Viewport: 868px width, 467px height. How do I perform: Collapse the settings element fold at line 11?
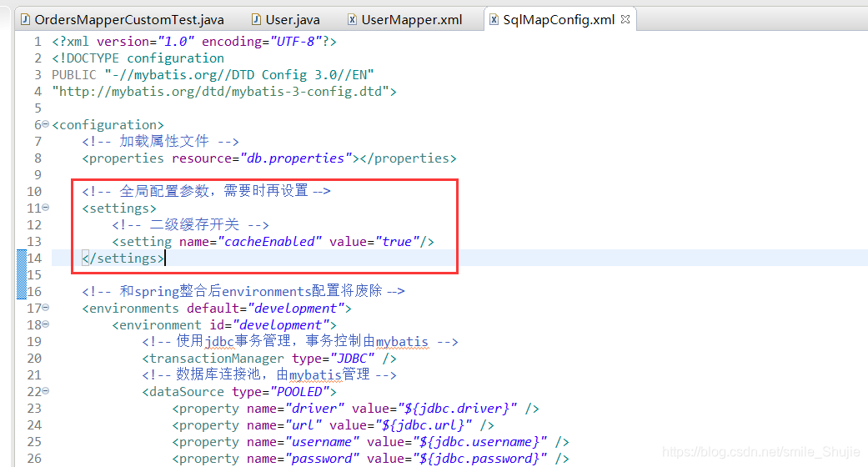point(45,207)
